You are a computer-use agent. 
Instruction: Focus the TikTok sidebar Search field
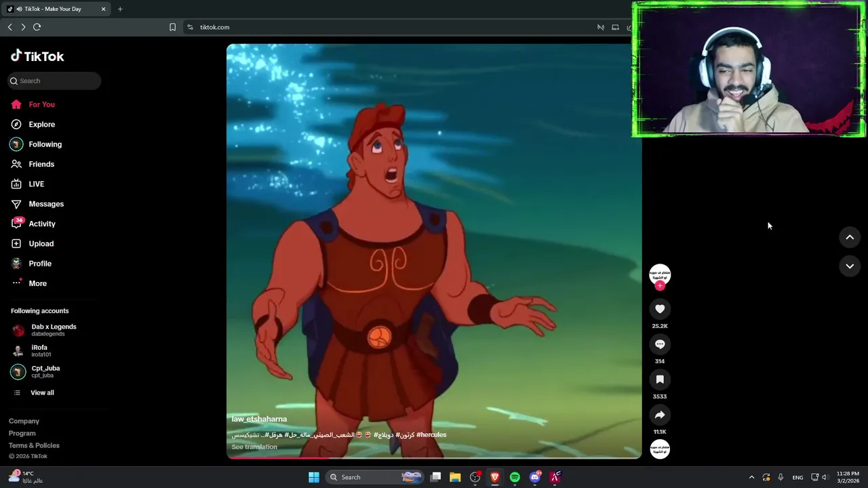coord(54,81)
